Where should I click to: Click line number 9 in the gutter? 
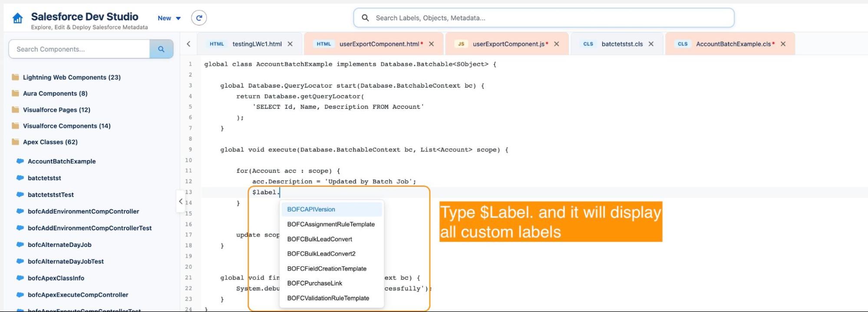[190, 150]
